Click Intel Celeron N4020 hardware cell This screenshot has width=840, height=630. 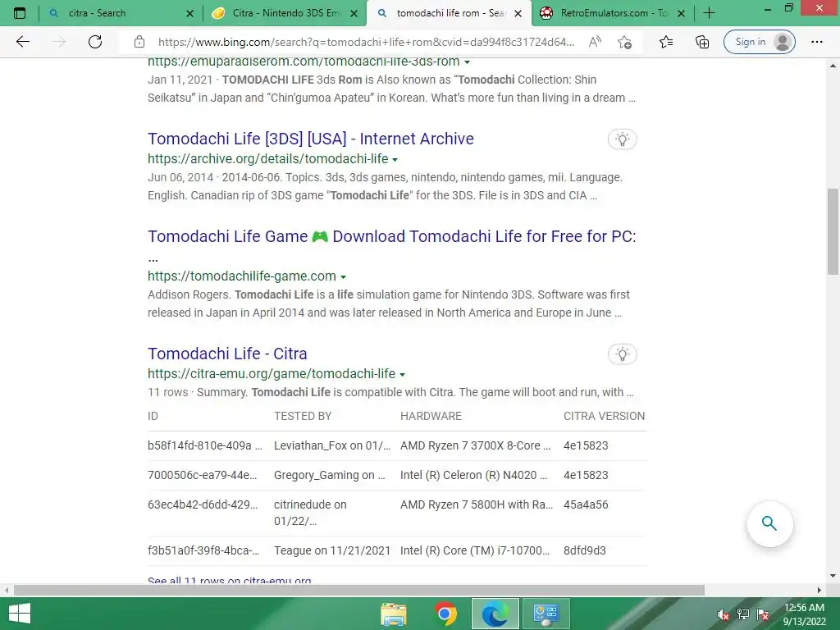click(x=473, y=475)
